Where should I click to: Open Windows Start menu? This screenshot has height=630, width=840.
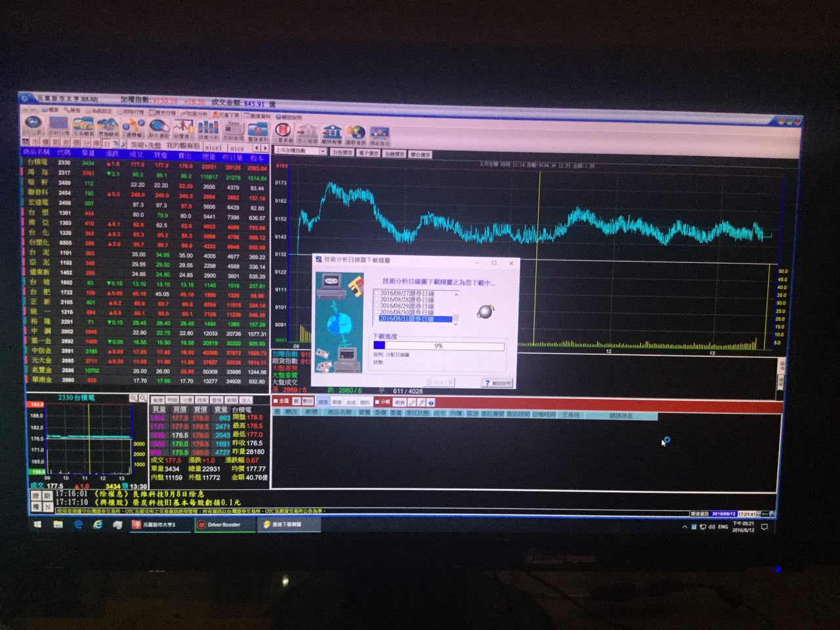(38, 524)
